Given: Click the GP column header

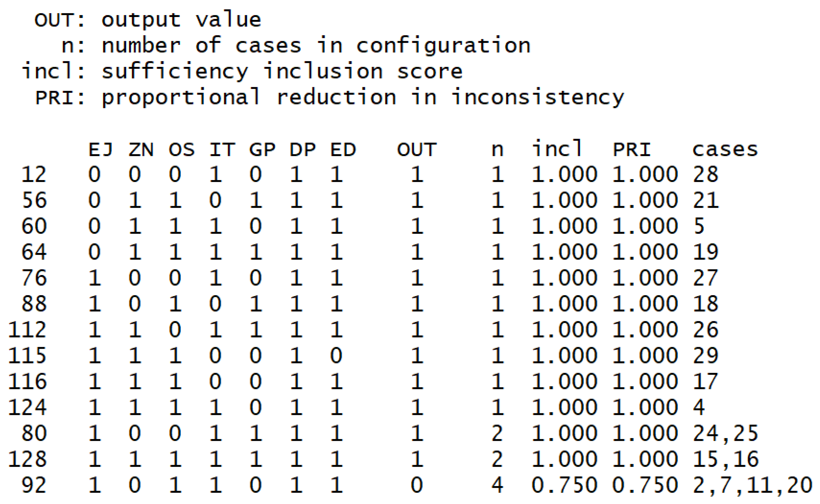Looking at the screenshot, I should click(262, 150).
